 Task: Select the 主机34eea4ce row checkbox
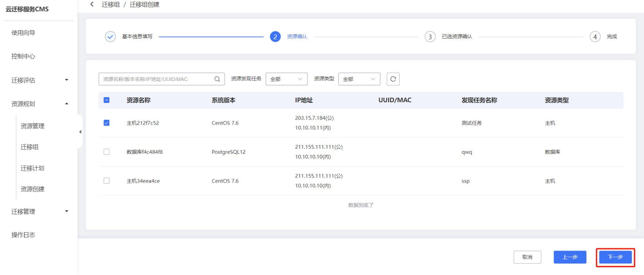[107, 181]
